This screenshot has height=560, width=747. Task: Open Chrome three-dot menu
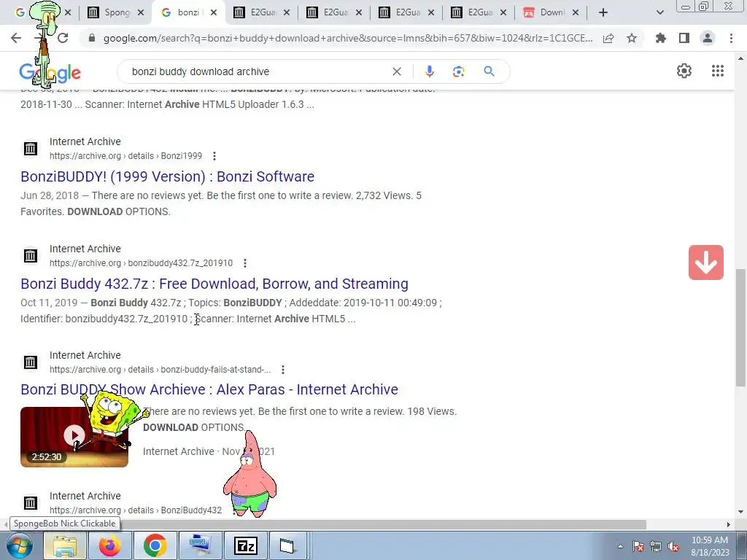click(x=731, y=38)
